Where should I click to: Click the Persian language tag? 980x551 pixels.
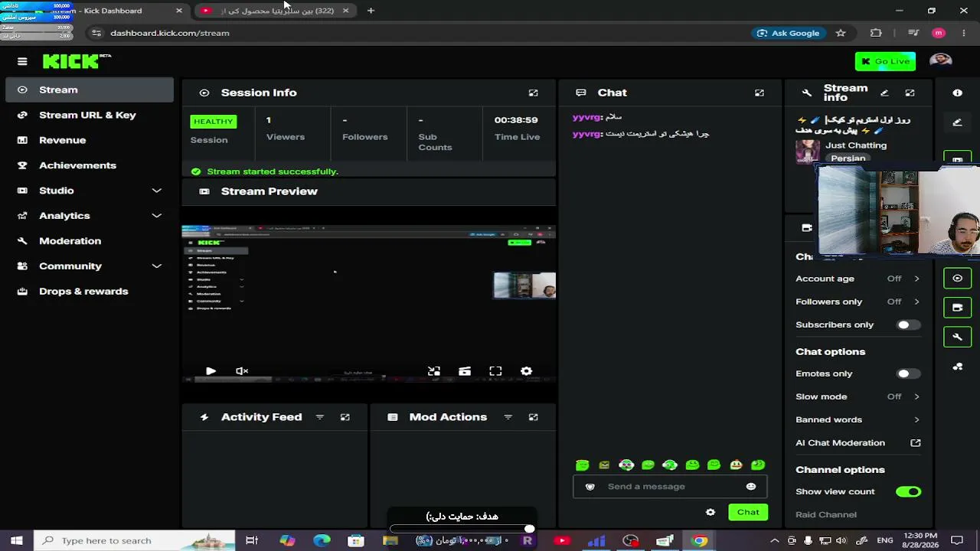tap(848, 158)
